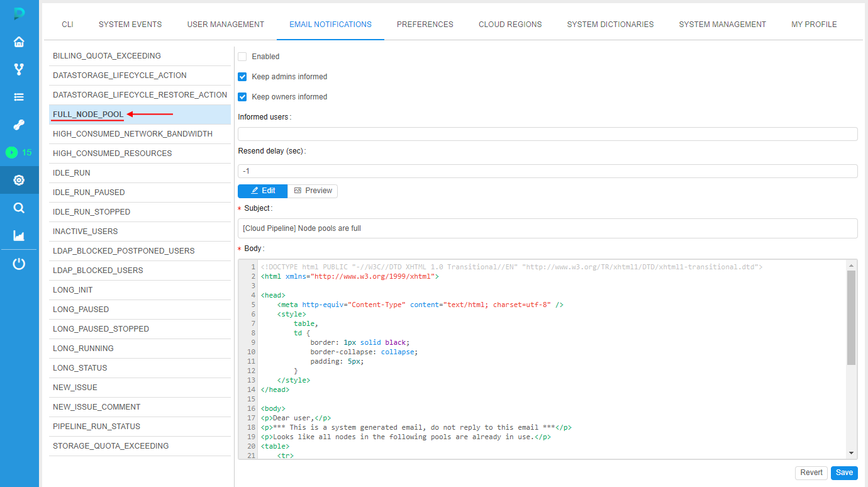Click the scrollbar down arrow in body editor
The height and width of the screenshot is (487, 868).
point(851,453)
